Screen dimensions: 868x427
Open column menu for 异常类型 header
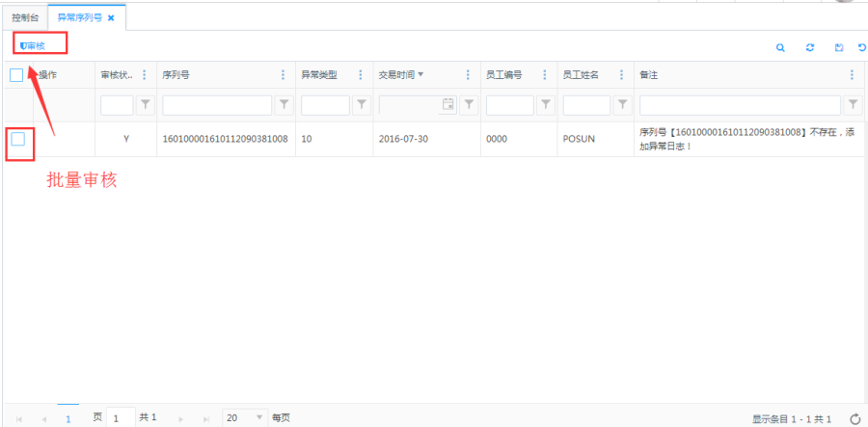pyautogui.click(x=361, y=75)
